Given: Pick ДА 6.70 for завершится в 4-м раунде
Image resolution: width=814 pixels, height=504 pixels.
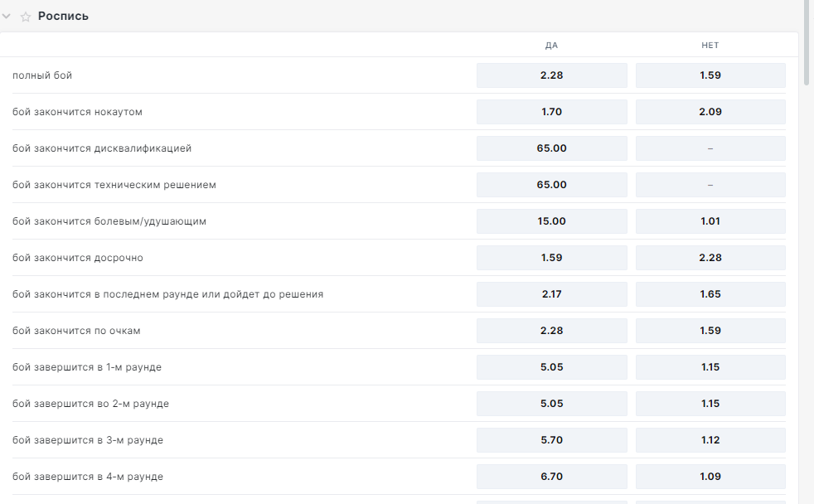Looking at the screenshot, I should [x=551, y=477].
